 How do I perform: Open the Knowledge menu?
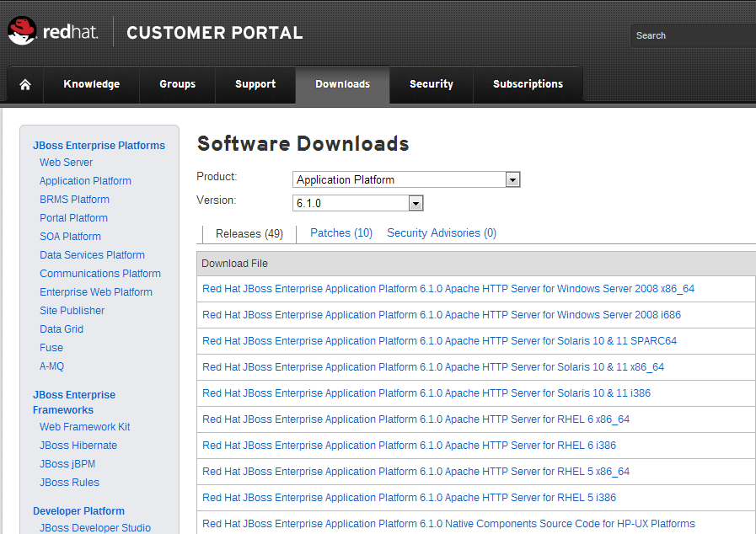(x=91, y=84)
